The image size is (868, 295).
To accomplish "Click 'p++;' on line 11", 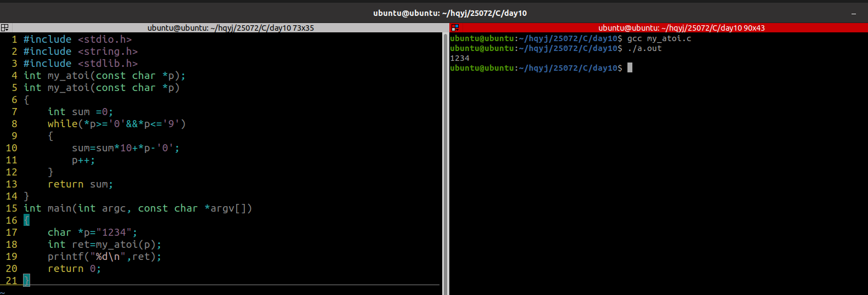I will click(x=83, y=160).
